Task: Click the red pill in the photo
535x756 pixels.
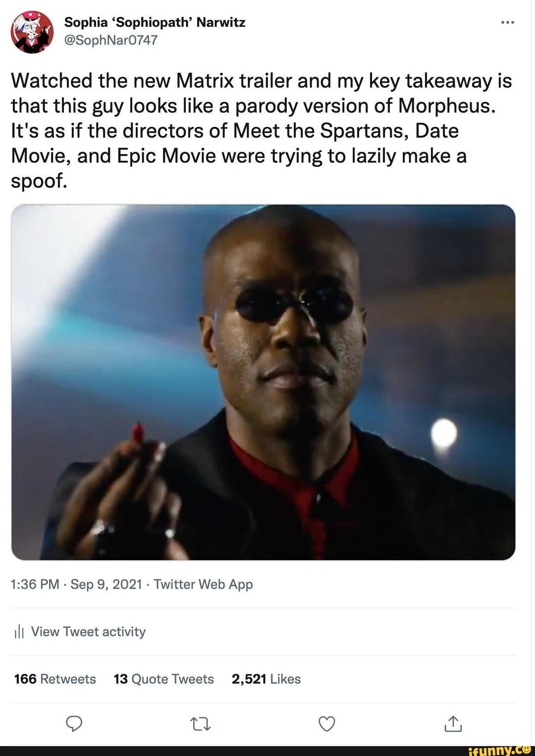Action: tap(138, 432)
